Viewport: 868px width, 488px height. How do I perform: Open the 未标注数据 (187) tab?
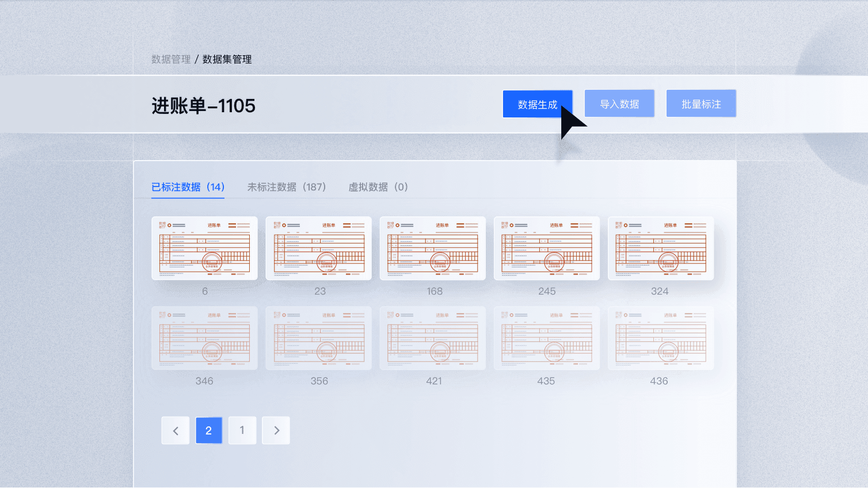coord(287,187)
